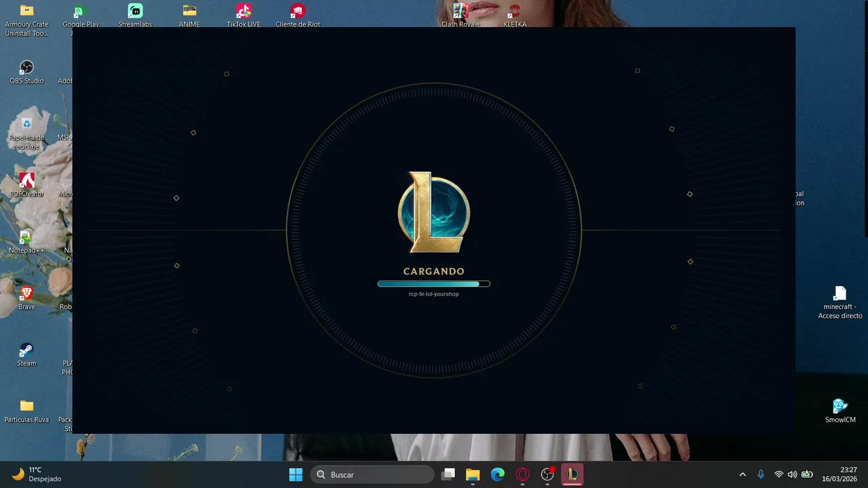Viewport: 868px width, 488px height.
Task: Click the battery status tray icon
Action: click(807, 474)
